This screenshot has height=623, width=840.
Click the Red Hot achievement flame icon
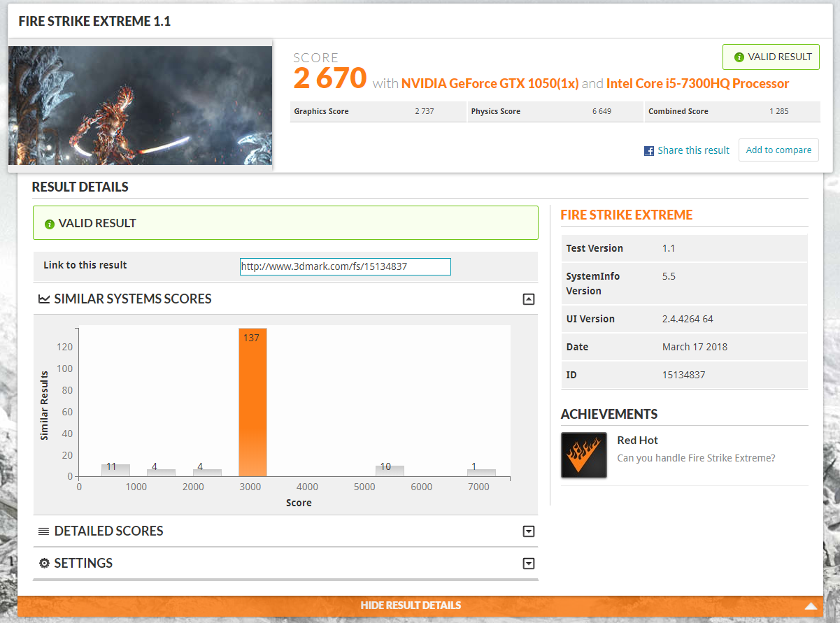click(x=584, y=455)
